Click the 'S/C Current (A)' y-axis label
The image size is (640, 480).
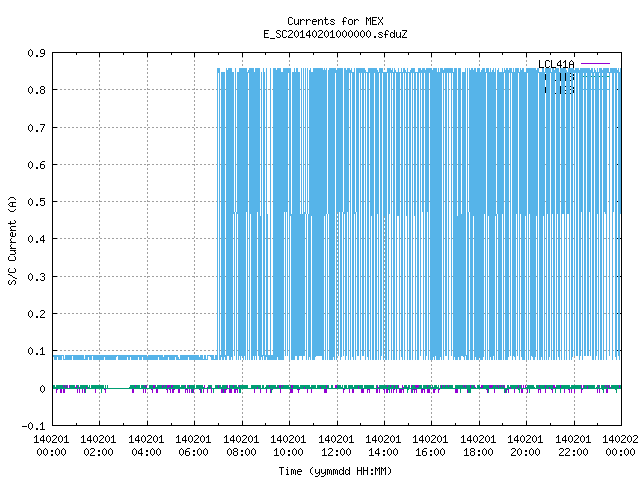pyautogui.click(x=12, y=240)
